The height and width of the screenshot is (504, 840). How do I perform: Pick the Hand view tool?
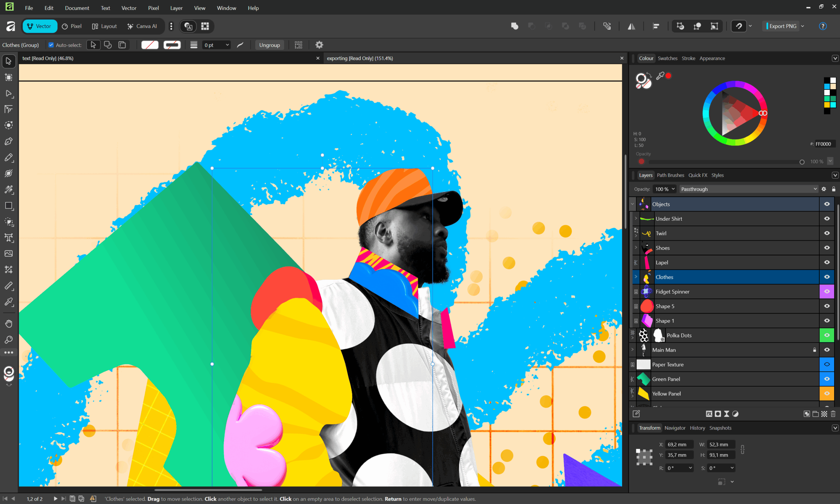pyautogui.click(x=9, y=323)
